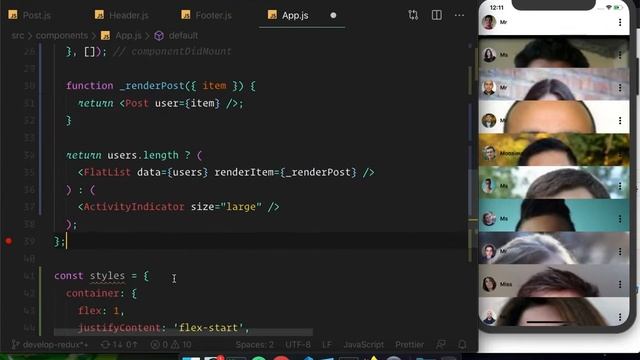
Task: Tap the Miss post avatar
Action: [x=489, y=284]
